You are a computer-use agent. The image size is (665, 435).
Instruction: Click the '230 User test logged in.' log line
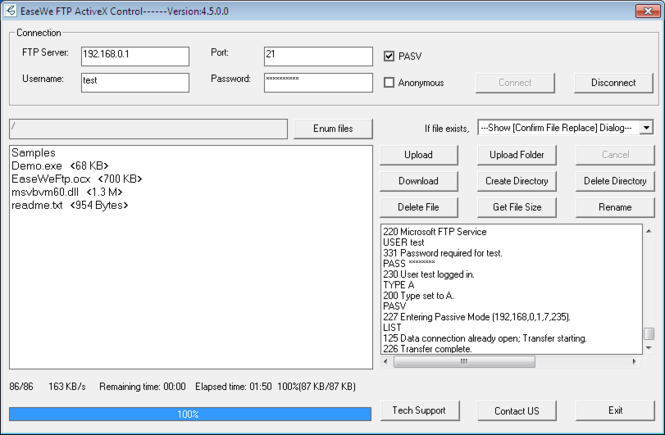429,274
